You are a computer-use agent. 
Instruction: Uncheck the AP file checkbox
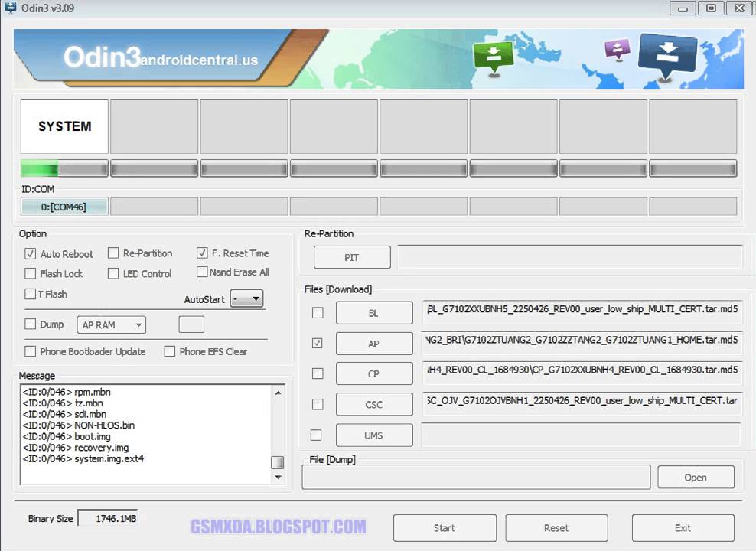(x=318, y=344)
